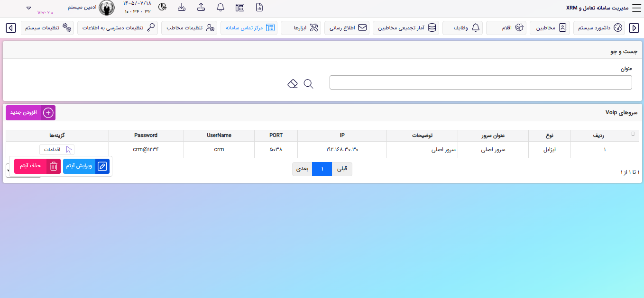Open اطلاع رسانی menu
The image size is (644, 298).
pos(347,28)
